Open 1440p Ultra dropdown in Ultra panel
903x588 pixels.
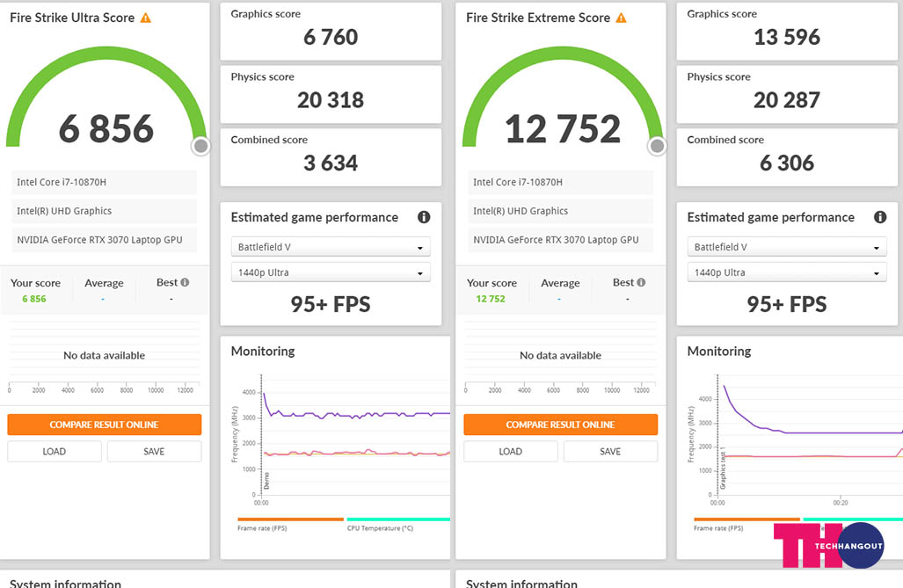coord(331,272)
